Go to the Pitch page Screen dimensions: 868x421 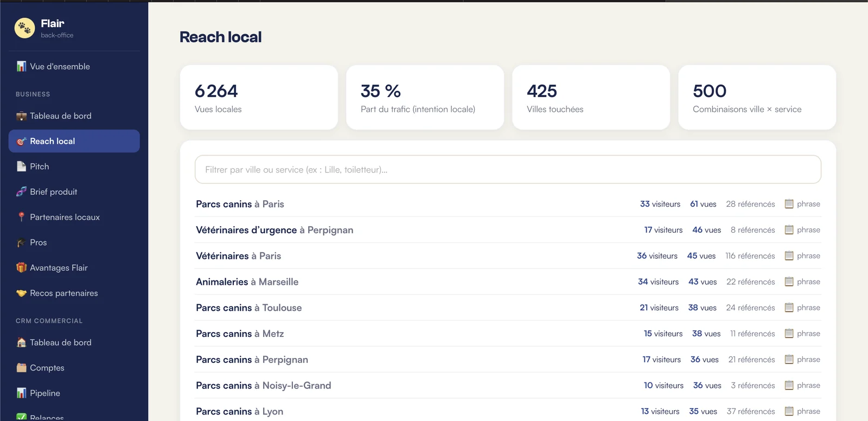click(74, 167)
